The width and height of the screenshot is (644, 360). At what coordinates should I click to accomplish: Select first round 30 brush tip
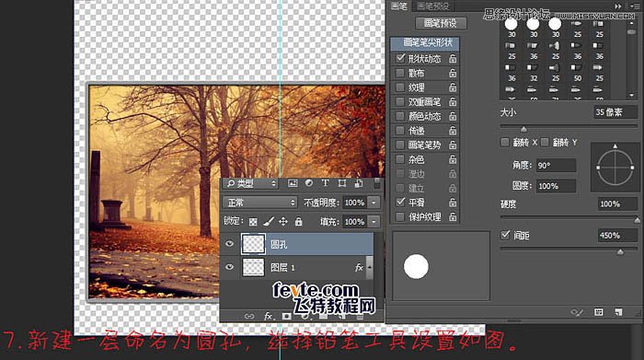[x=511, y=24]
